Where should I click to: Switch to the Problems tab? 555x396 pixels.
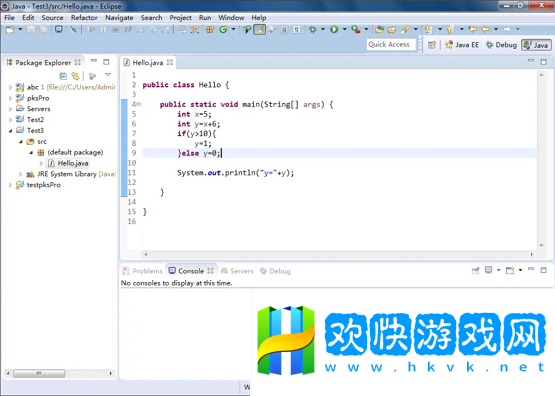pos(142,271)
